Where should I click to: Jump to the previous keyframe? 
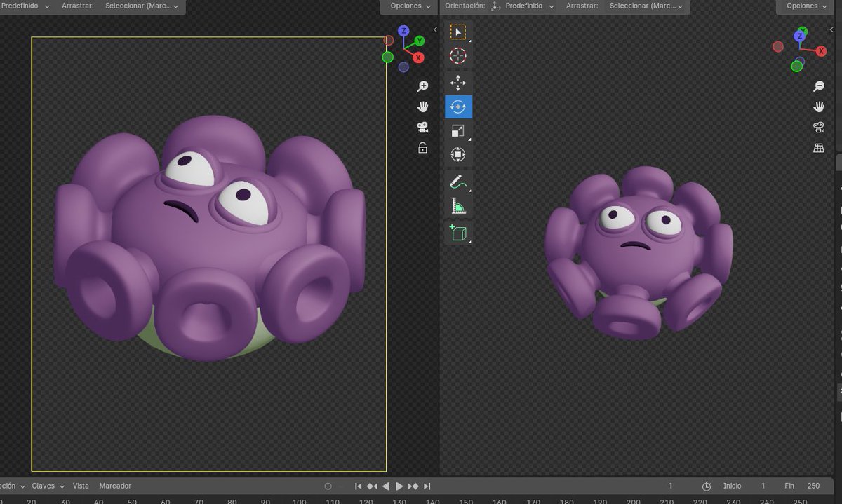372,486
